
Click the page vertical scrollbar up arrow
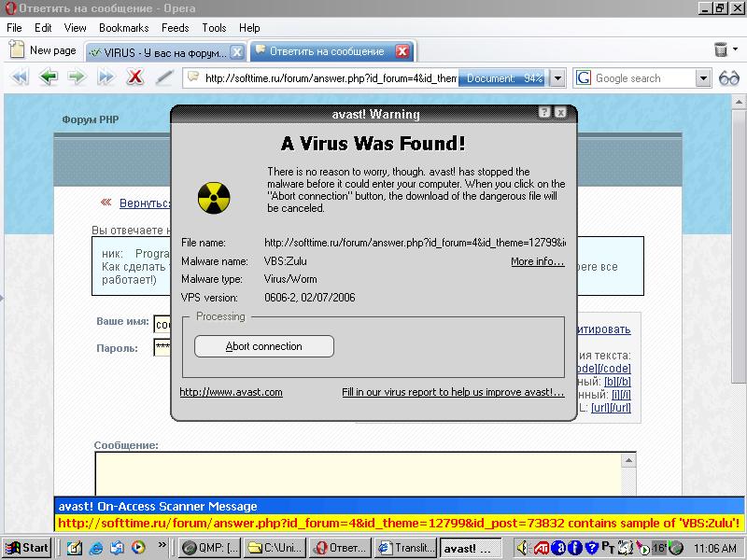(x=739, y=102)
